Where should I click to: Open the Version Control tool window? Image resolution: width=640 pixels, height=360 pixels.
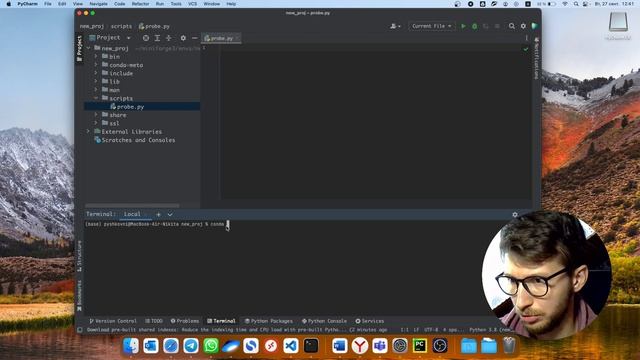pyautogui.click(x=113, y=321)
